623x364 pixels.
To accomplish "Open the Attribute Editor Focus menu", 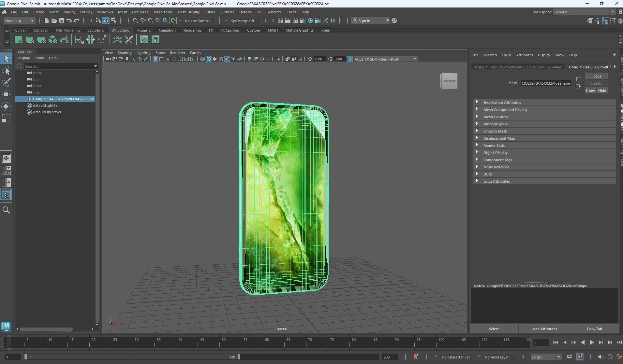I will click(506, 55).
